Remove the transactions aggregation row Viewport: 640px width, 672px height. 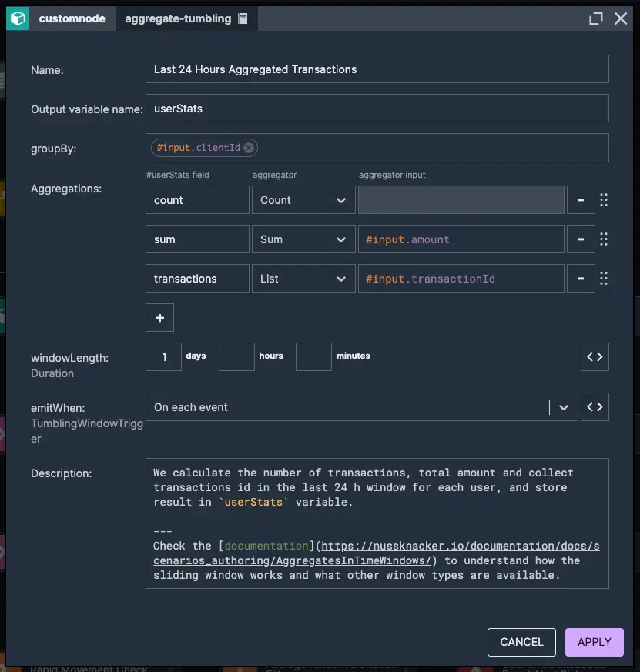581,279
